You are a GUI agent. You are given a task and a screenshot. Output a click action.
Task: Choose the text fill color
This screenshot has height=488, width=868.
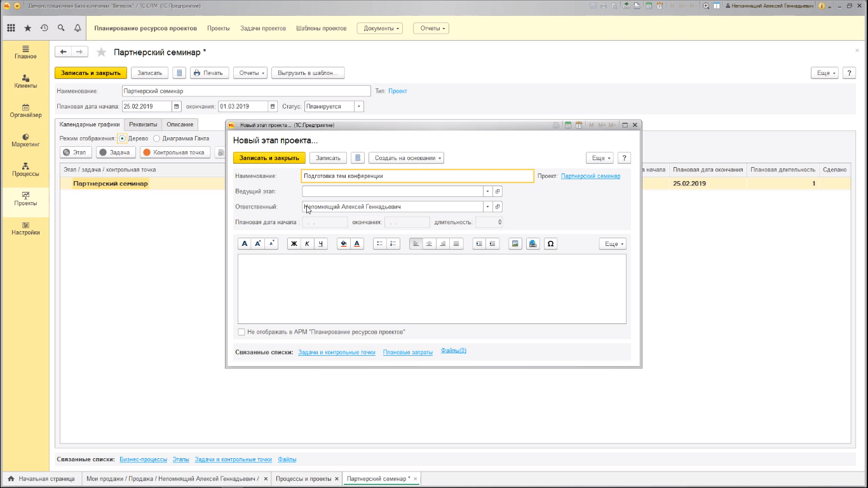pos(344,243)
